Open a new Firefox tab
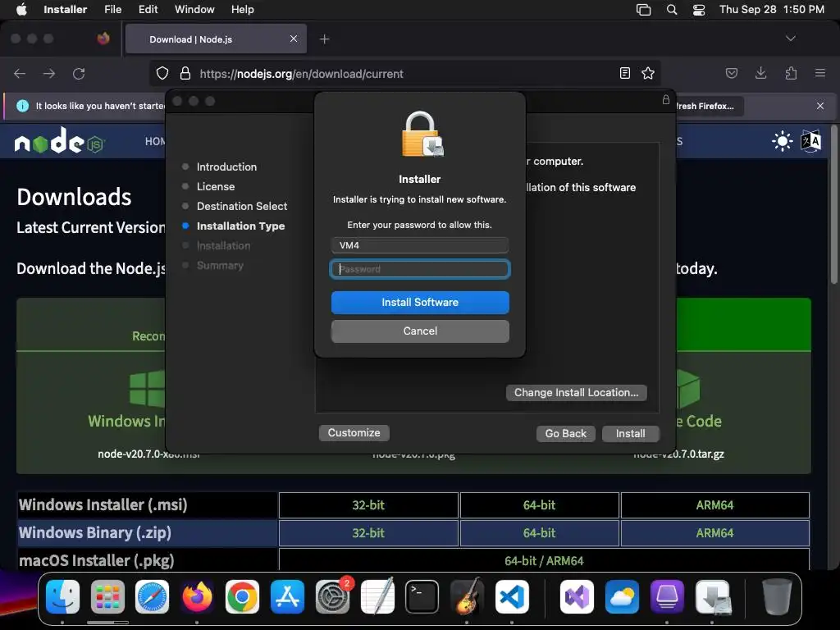Viewport: 840px width, 630px height. click(324, 39)
